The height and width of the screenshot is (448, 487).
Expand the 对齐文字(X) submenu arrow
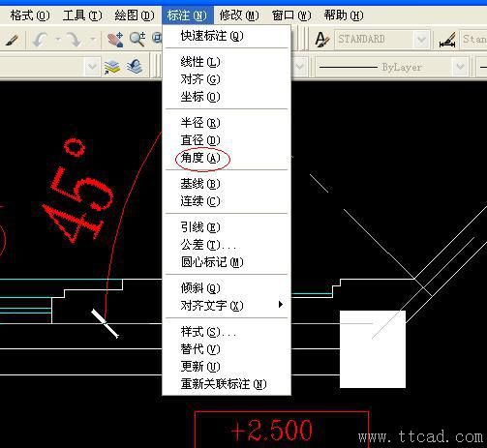tap(281, 305)
